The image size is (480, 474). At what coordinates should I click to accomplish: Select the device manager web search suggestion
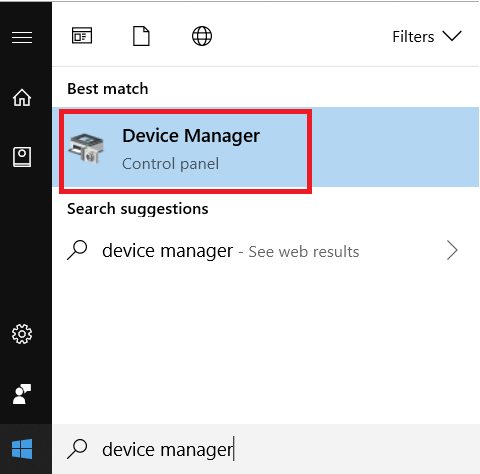point(265,251)
